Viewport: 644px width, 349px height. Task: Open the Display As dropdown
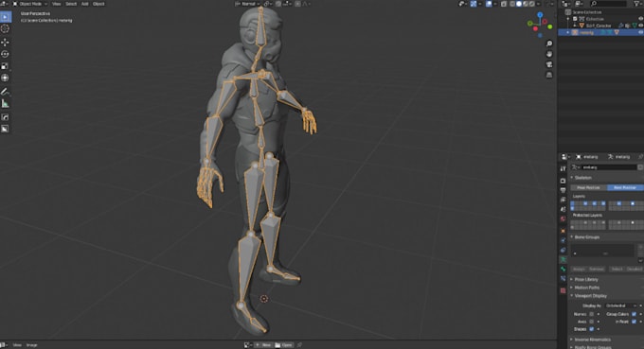pyautogui.click(x=620, y=305)
